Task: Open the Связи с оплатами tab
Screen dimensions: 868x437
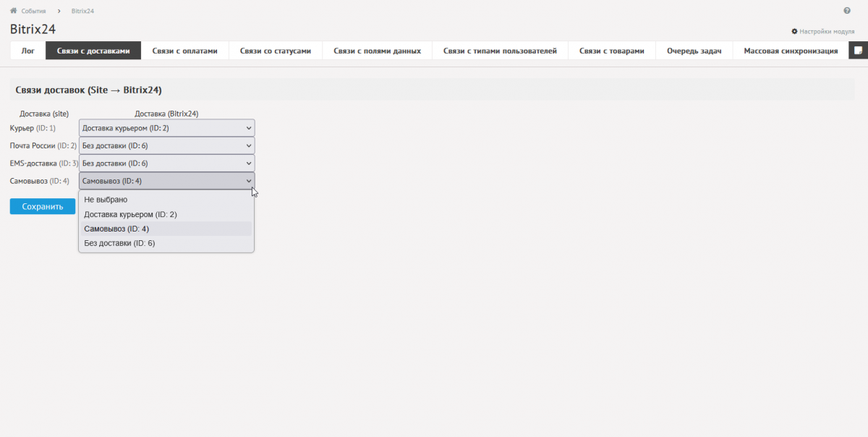Action: [184, 51]
